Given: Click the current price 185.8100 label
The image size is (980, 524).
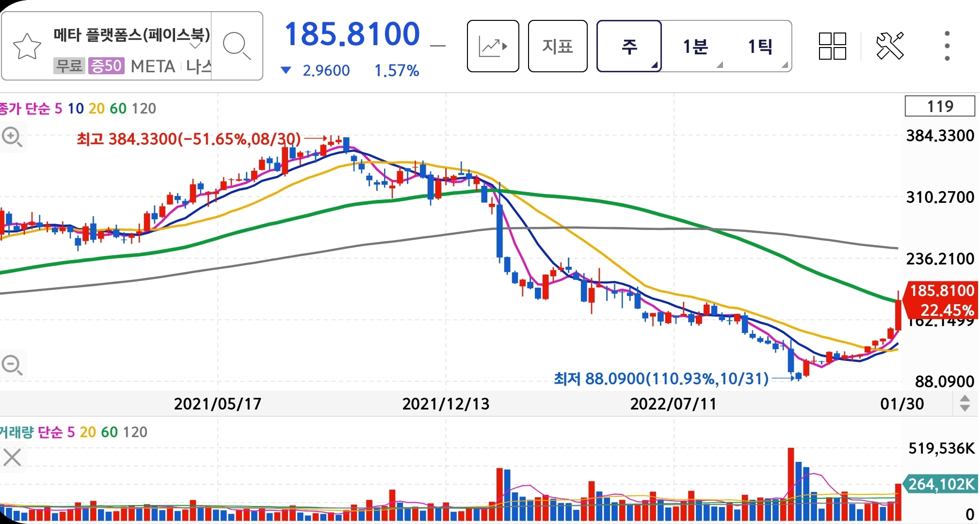Looking at the screenshot, I should point(352,34).
